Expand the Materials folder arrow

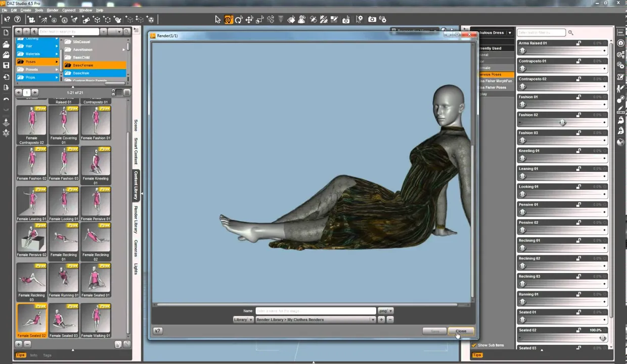pyautogui.click(x=57, y=54)
